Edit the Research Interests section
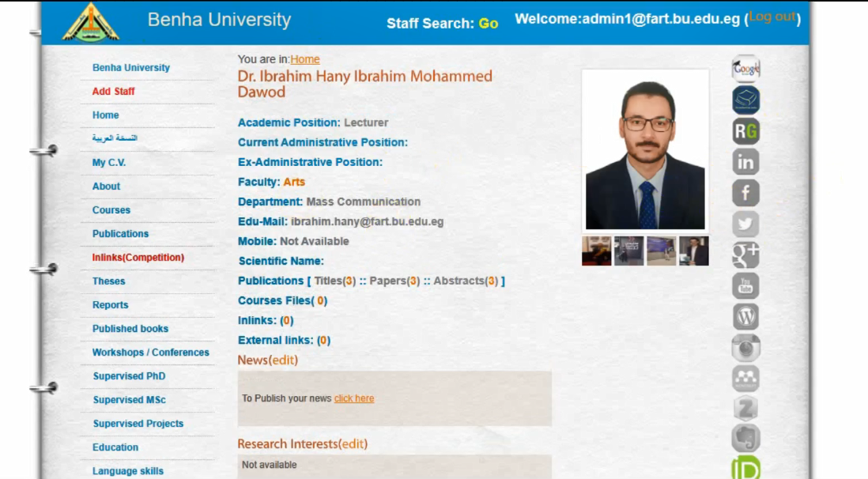Screen dimensions: 868x479 click(x=353, y=444)
